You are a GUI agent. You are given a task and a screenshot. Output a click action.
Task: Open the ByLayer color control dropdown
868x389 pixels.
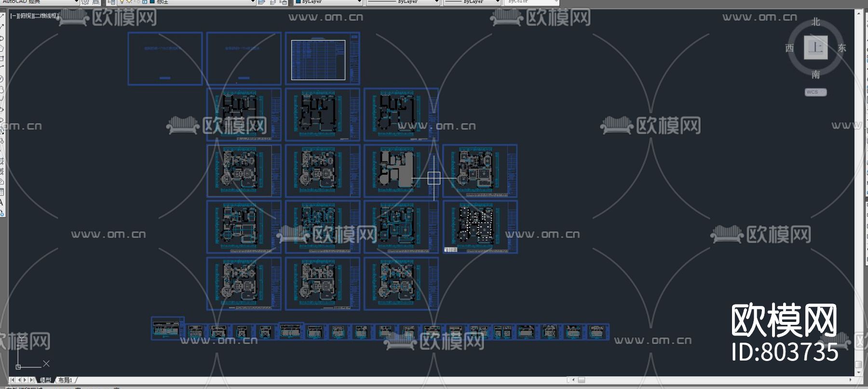tap(328, 2)
